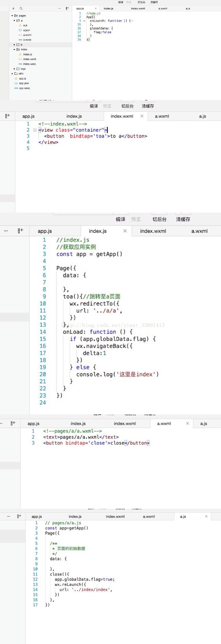Image resolution: width=221 pixels, height=644 pixels.
Task: Expand the utils folder in the tree
Action: [12, 74]
